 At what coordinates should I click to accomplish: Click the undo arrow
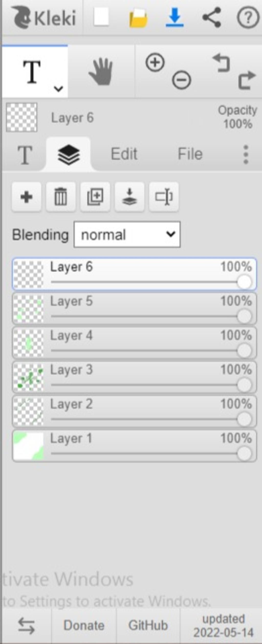click(221, 63)
